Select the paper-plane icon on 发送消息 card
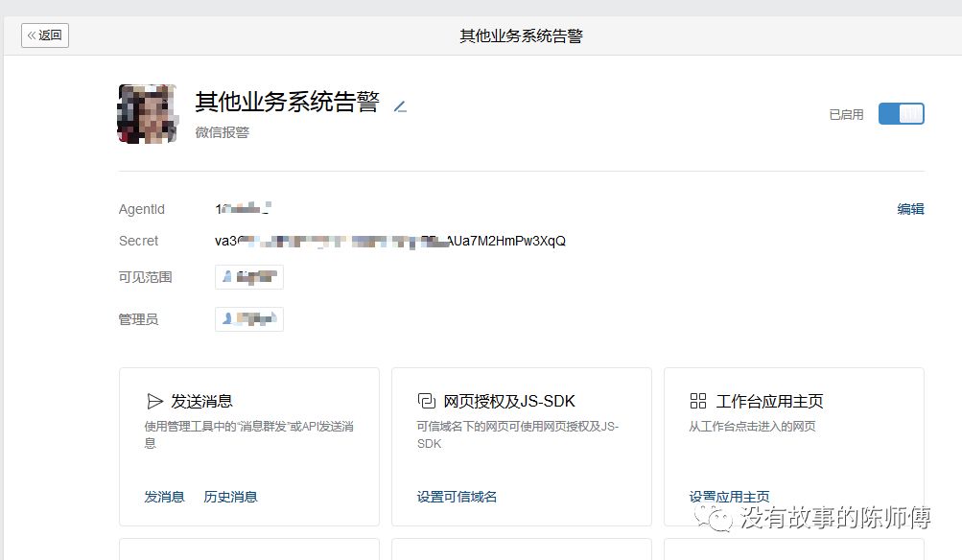The width and height of the screenshot is (962, 560). [154, 401]
